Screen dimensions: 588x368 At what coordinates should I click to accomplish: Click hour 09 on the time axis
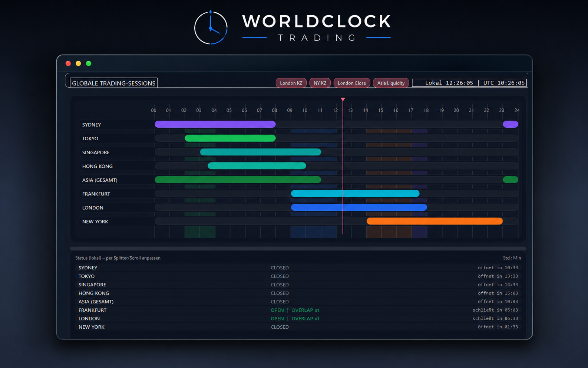pos(290,110)
